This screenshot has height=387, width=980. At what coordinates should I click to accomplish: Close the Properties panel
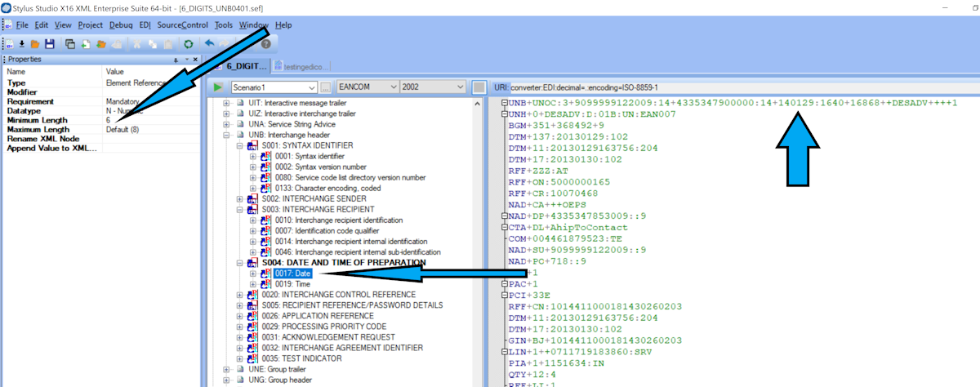pos(194,60)
